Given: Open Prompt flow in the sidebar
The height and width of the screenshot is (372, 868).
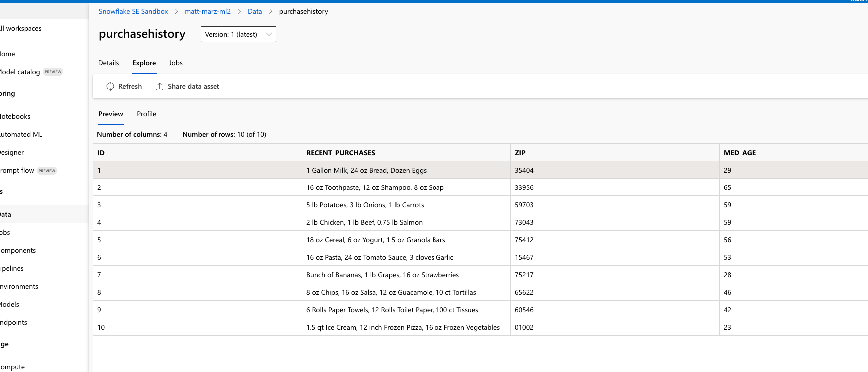Looking at the screenshot, I should (x=17, y=171).
